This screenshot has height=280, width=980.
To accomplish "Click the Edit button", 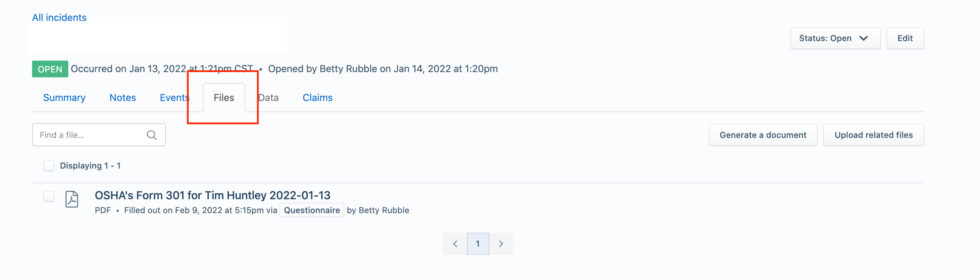I will coord(905,38).
